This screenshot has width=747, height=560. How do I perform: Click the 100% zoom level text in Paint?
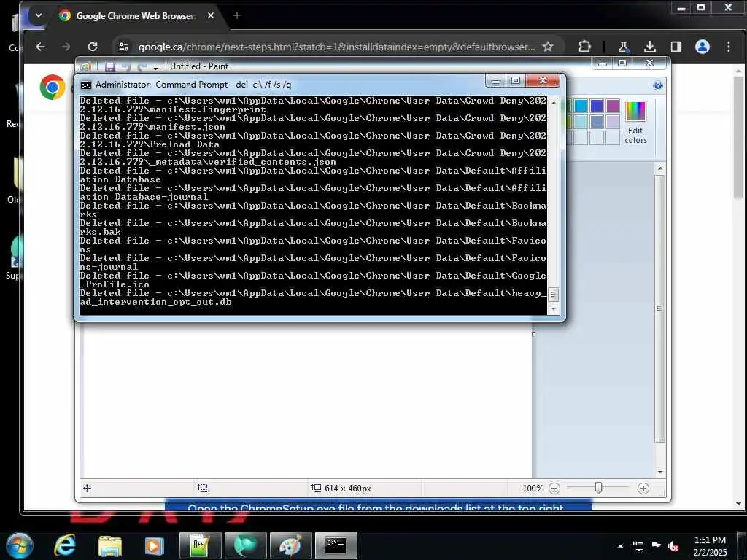click(533, 489)
